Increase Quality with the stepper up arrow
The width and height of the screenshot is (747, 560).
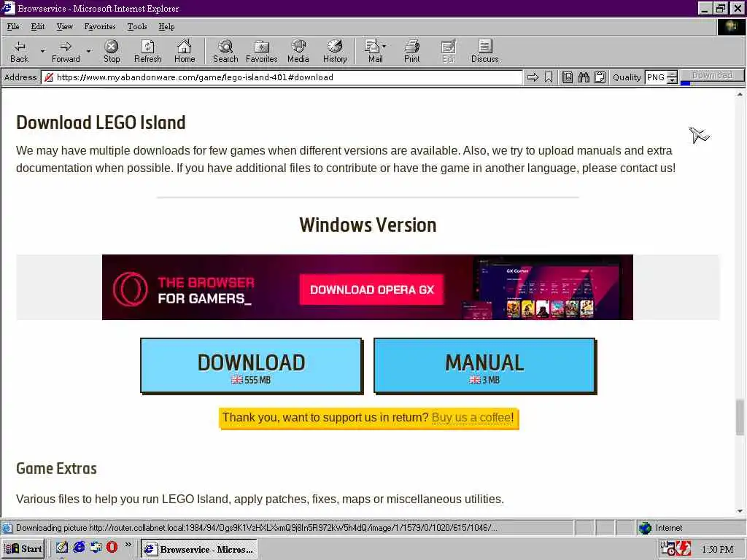(672, 74)
